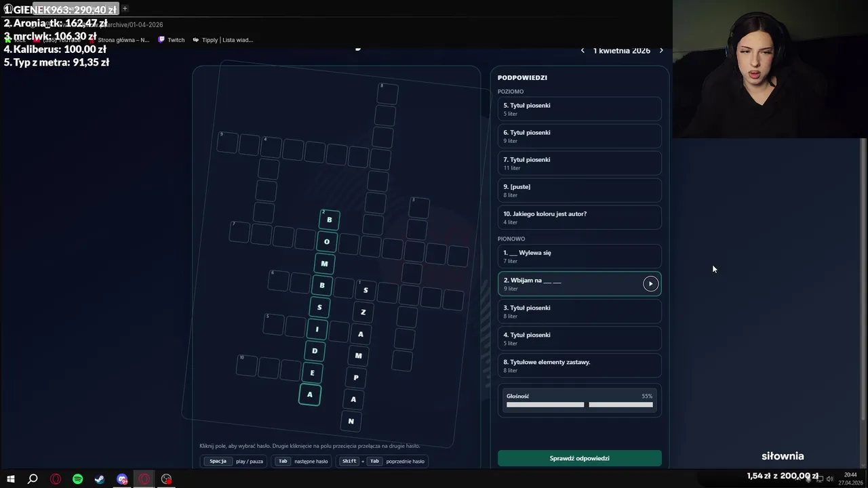
Task: Click the crossword cell with letter N
Action: pyautogui.click(x=351, y=421)
